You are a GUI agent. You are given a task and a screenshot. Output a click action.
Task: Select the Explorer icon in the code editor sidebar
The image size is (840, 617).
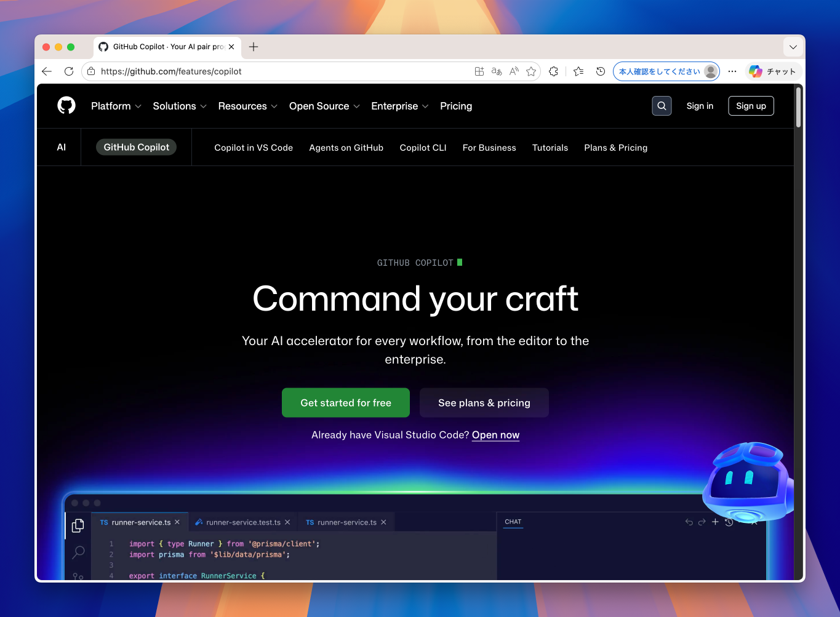(x=78, y=525)
